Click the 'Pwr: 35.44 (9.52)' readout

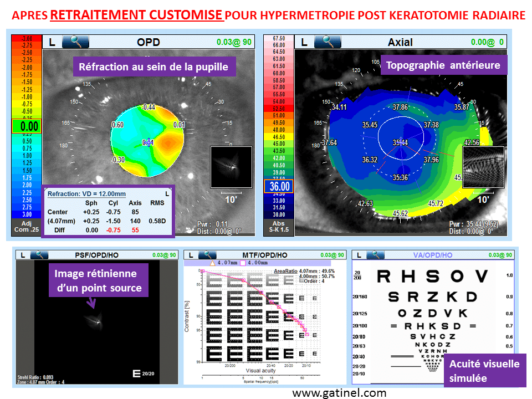pyautogui.click(x=474, y=224)
